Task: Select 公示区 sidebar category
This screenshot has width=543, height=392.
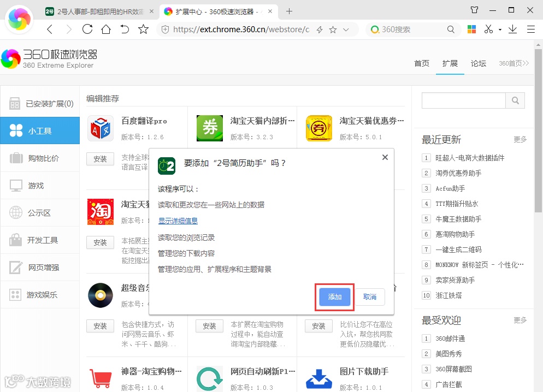Action: [x=40, y=213]
